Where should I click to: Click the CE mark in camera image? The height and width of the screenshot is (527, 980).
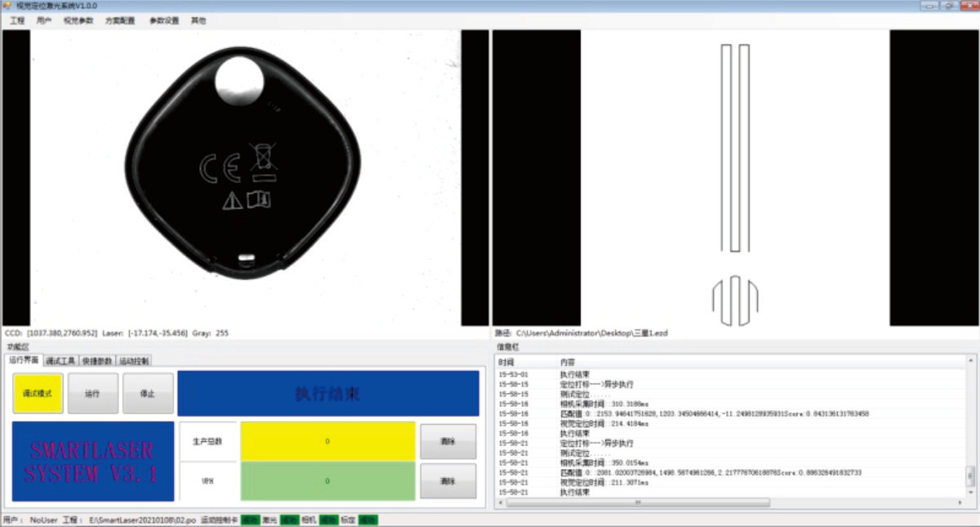tap(219, 168)
